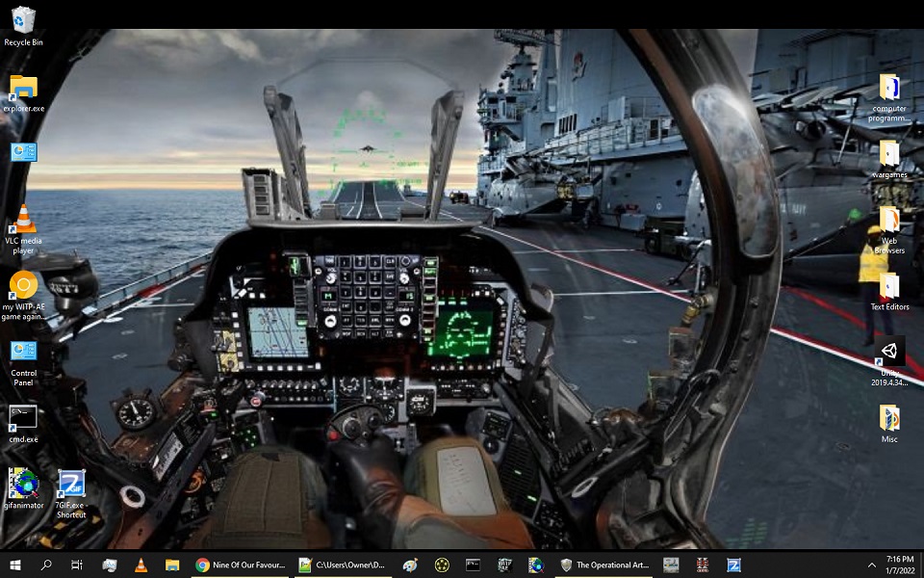This screenshot has height=578, width=924.
Task: Select the 7GIF.exe shortcut icon
Action: pyautogui.click(x=71, y=493)
